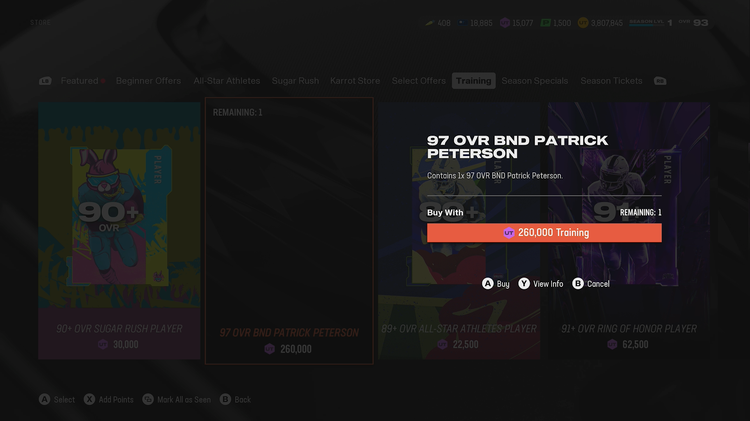750x421 pixels.
Task: Select the 91+ OVR Ring of Honor Player pack
Action: pos(628,230)
